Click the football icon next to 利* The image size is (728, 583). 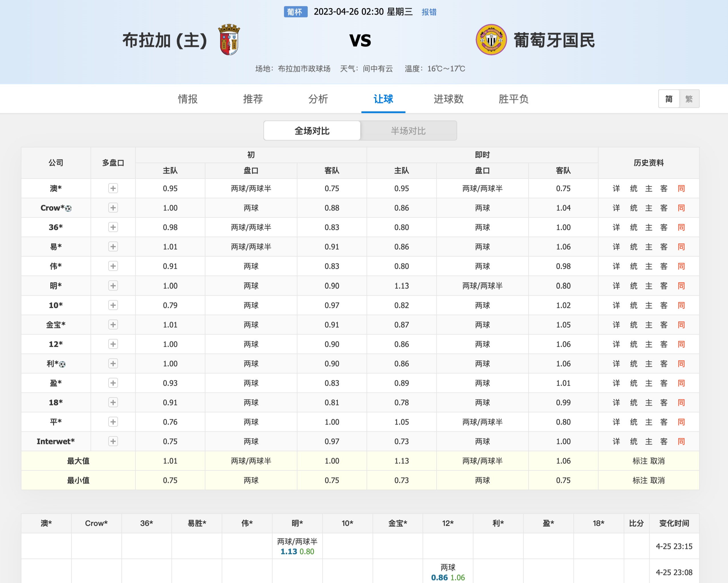[62, 364]
